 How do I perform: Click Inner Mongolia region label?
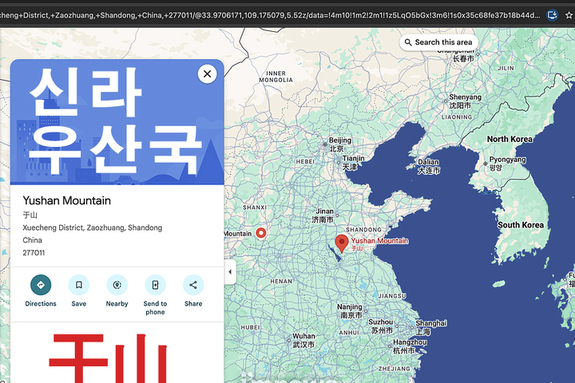click(276, 77)
